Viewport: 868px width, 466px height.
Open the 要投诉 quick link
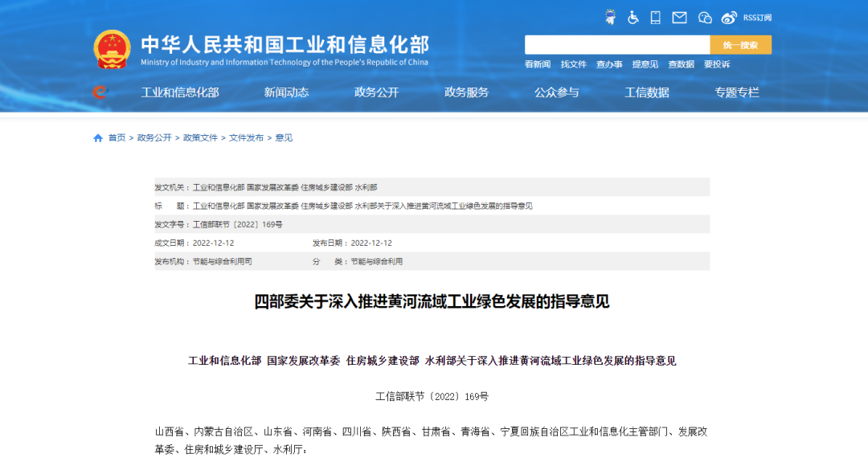717,64
